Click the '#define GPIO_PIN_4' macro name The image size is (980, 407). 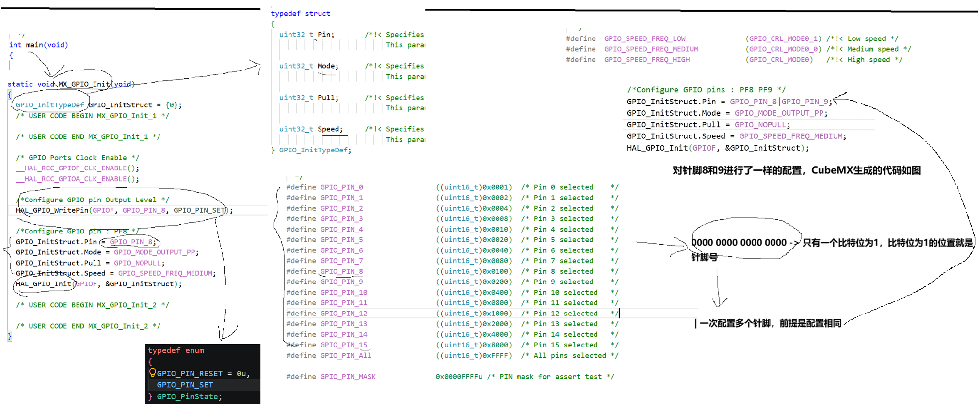tap(342, 229)
